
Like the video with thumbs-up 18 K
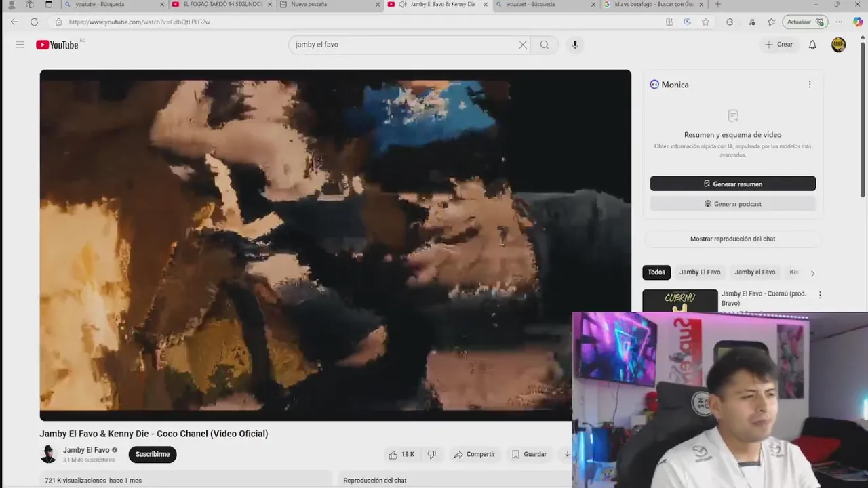click(x=401, y=455)
